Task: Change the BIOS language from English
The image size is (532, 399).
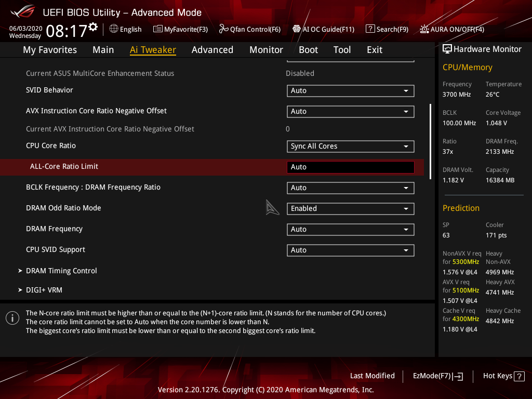Action: (x=125, y=29)
